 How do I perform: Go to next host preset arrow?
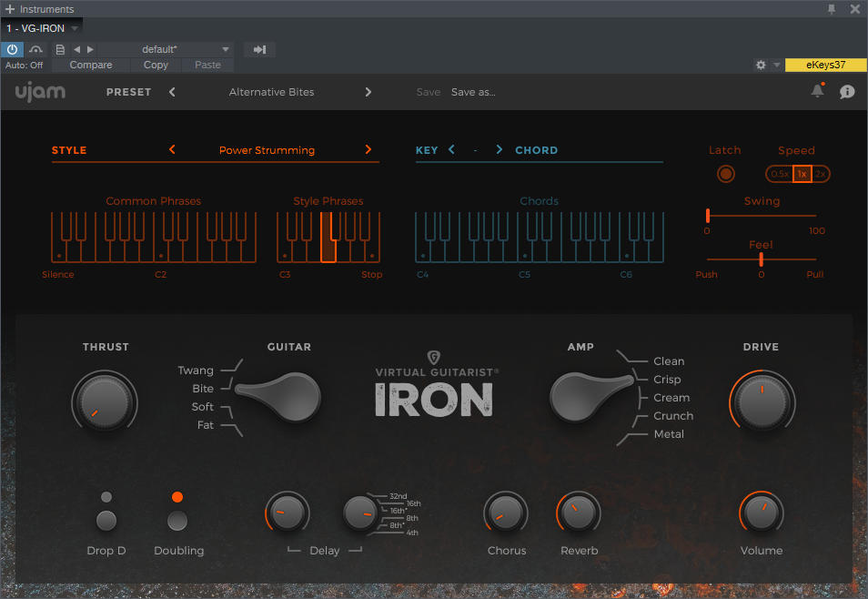point(90,49)
